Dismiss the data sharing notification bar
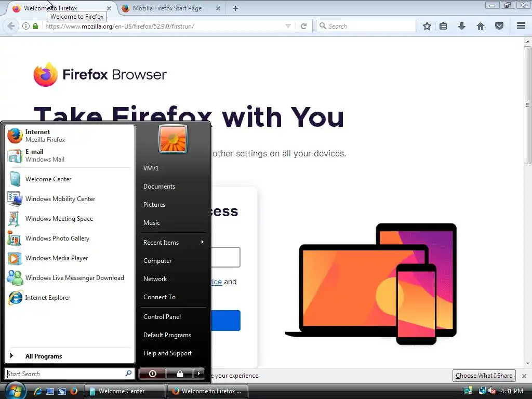Image resolution: width=532 pixels, height=399 pixels. tap(524, 376)
